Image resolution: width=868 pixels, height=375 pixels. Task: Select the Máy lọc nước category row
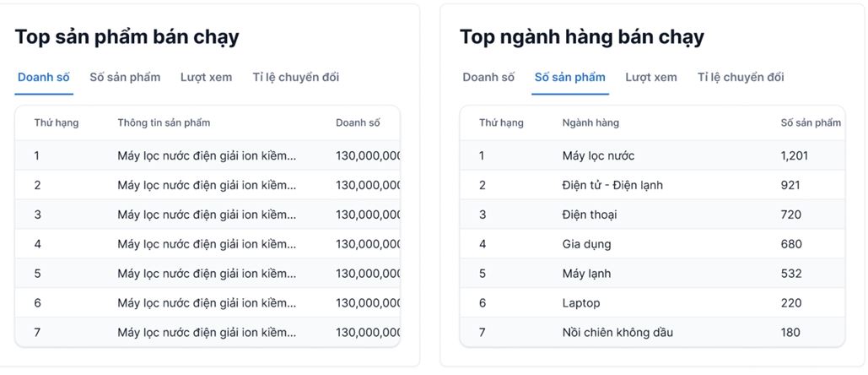[598, 156]
